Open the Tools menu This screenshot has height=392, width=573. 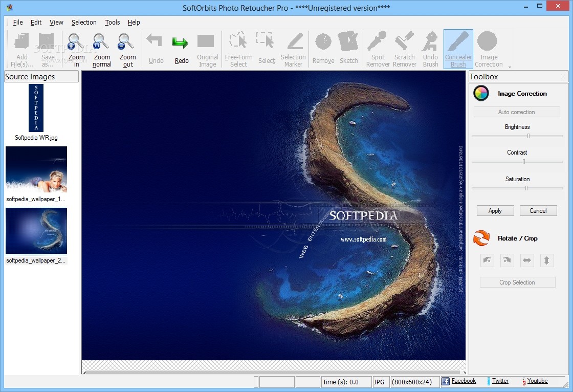pyautogui.click(x=113, y=23)
